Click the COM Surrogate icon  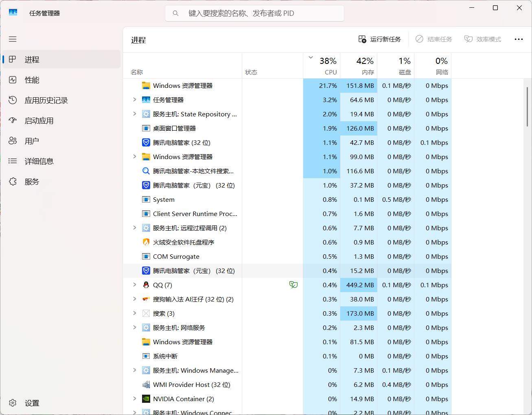[146, 256]
